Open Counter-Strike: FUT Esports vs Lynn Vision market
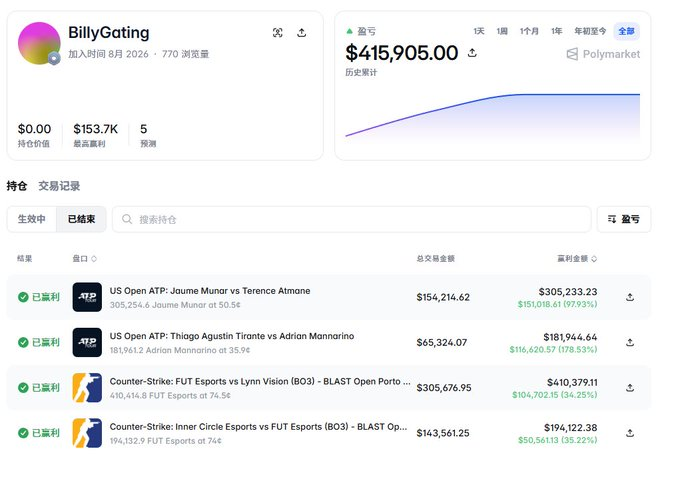This screenshot has height=491, width=680. [x=260, y=381]
